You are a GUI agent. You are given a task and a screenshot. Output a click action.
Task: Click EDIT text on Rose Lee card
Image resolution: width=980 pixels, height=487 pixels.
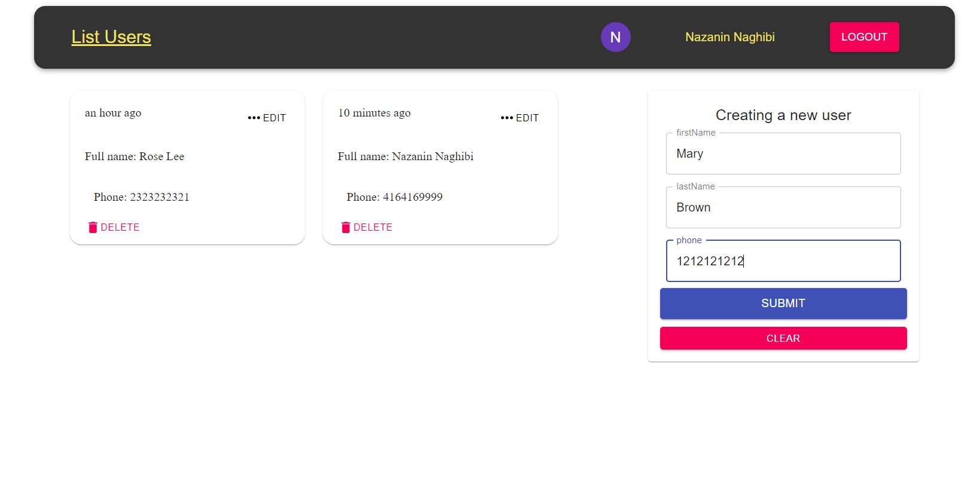274,118
